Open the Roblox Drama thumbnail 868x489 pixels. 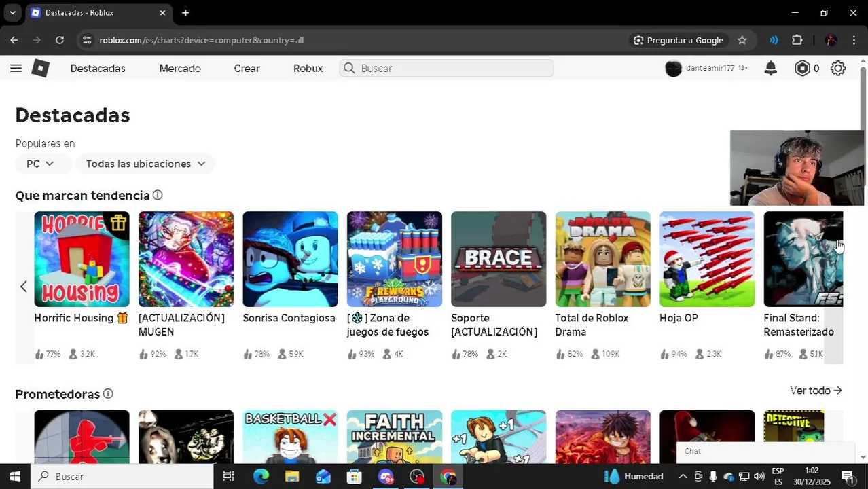pos(602,259)
